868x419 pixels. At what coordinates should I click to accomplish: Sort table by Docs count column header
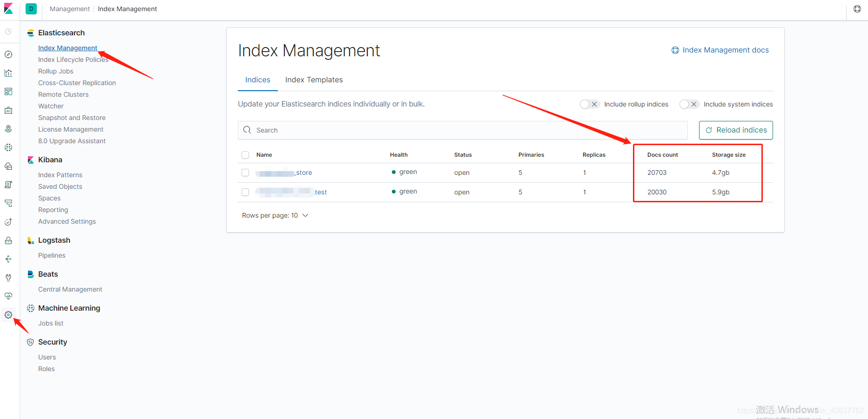pos(663,155)
